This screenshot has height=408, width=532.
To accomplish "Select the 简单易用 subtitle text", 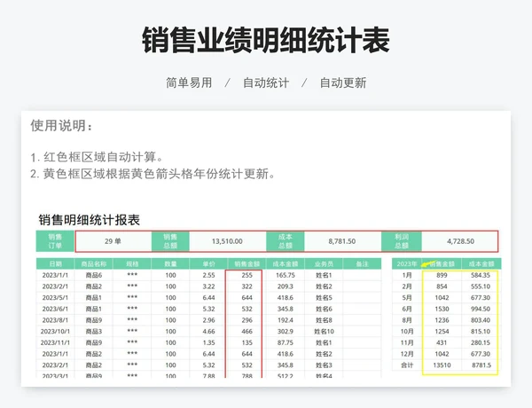I will pos(189,82).
